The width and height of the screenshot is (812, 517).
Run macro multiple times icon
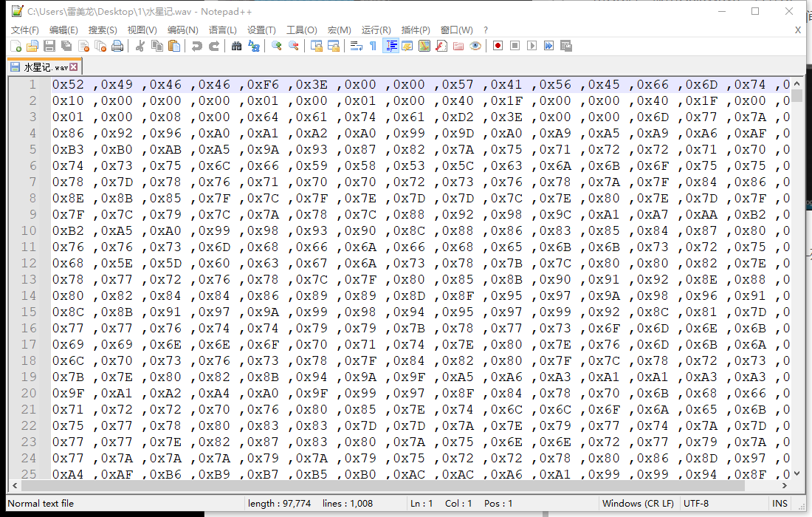tap(549, 46)
